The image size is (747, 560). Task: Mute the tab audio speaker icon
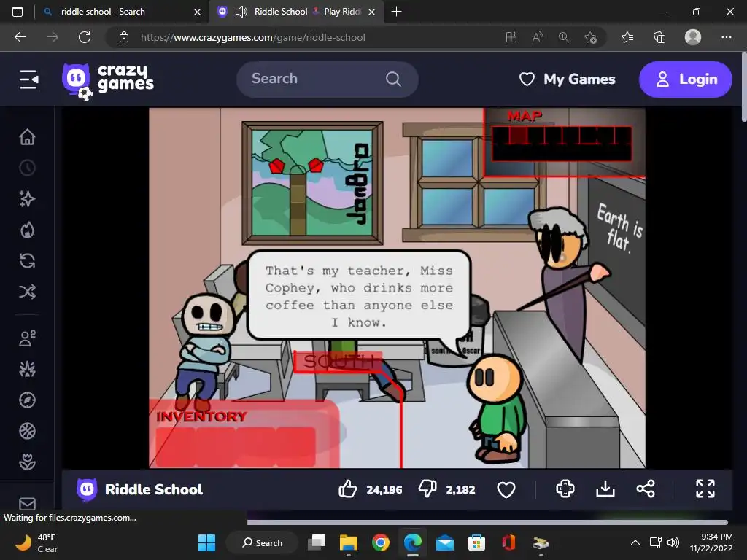tap(241, 12)
